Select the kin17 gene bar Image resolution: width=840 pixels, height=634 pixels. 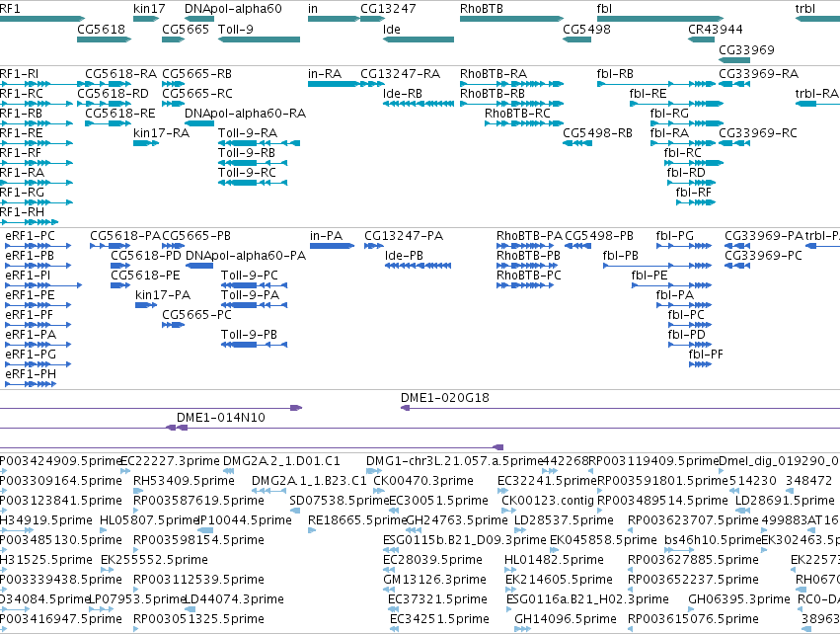(146, 19)
